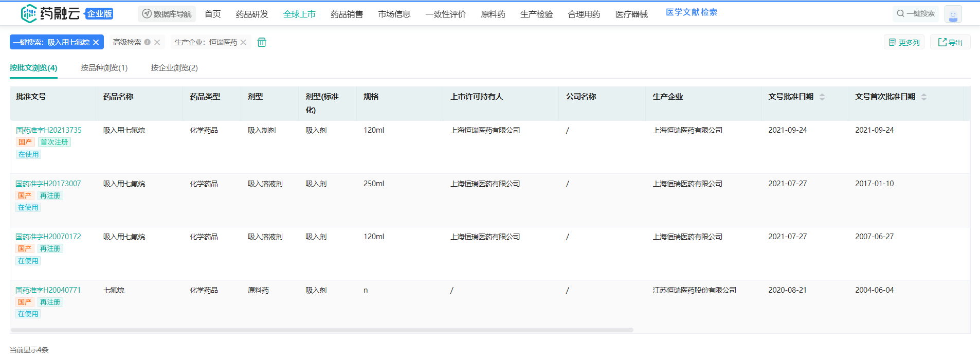Remove the 生产企业 恒瑞医药 filter

243,42
